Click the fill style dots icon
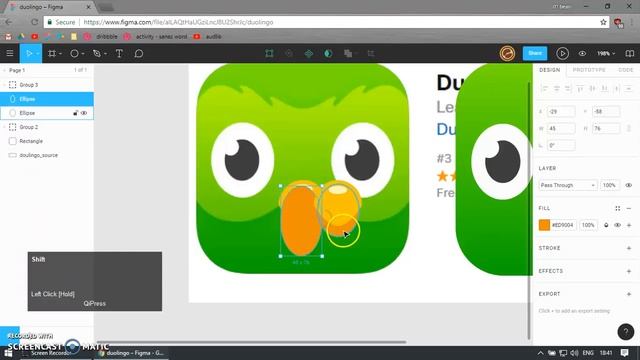The image size is (640, 360). point(618,209)
